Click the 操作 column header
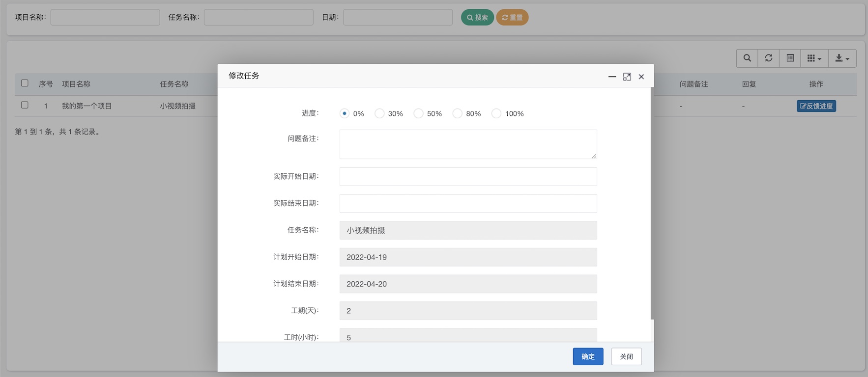Viewport: 868px width, 377px height. point(816,84)
